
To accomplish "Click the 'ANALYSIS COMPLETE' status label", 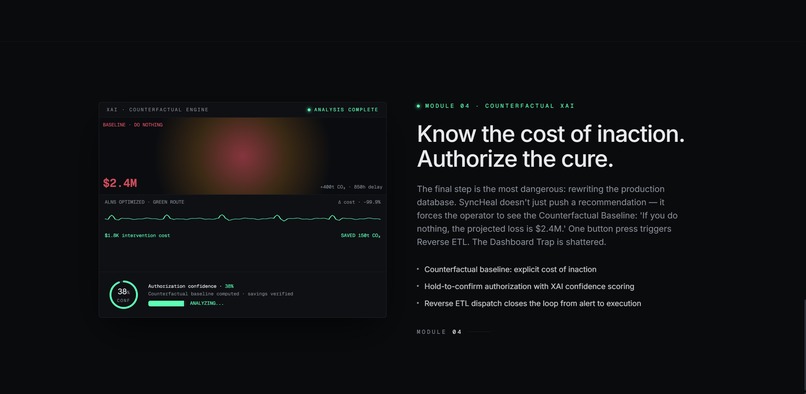I will (x=346, y=110).
